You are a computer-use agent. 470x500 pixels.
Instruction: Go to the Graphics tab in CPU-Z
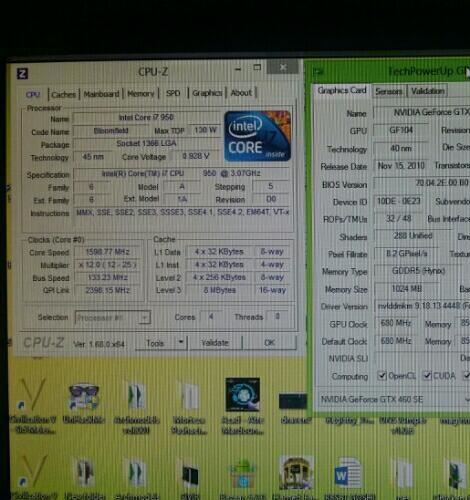tap(207, 93)
